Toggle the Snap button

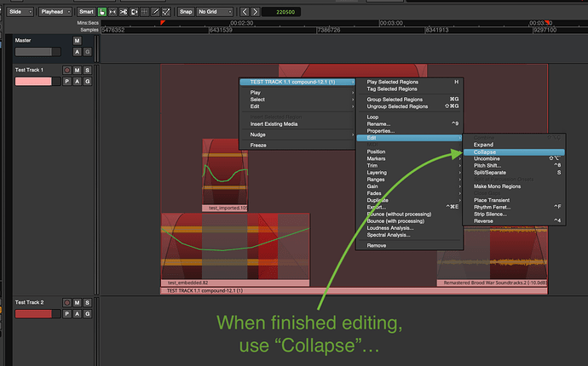click(x=185, y=12)
